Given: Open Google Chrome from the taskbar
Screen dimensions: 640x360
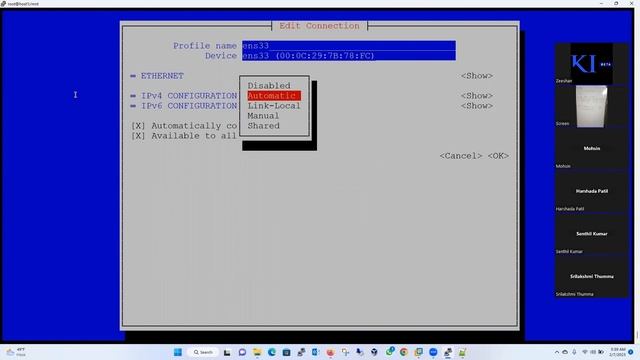Looking at the screenshot, I should coord(404,352).
